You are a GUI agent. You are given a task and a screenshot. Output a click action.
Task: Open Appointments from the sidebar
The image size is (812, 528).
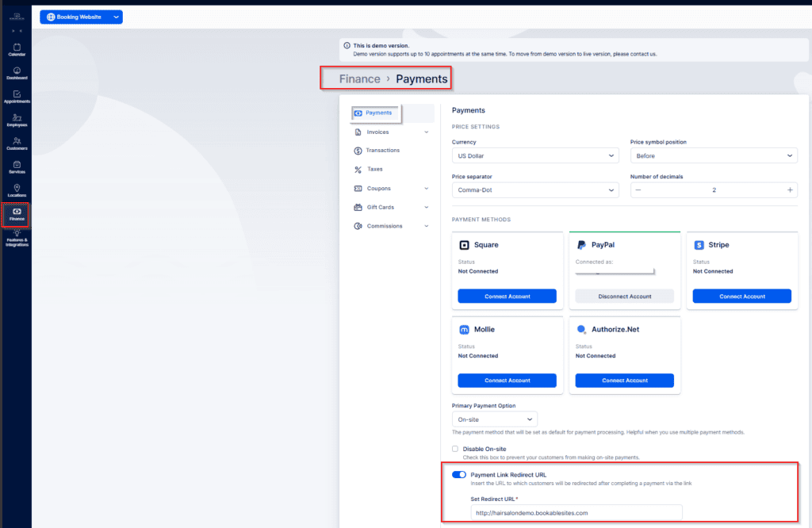pos(17,97)
